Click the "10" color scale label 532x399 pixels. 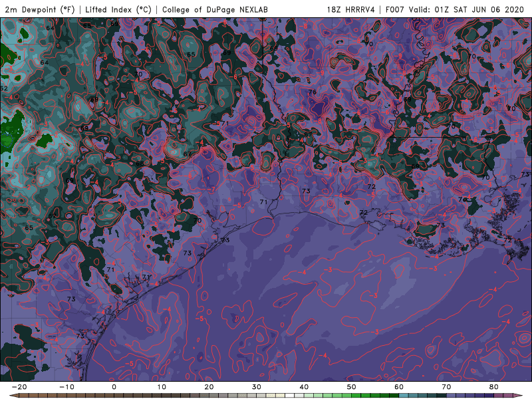coord(162,387)
